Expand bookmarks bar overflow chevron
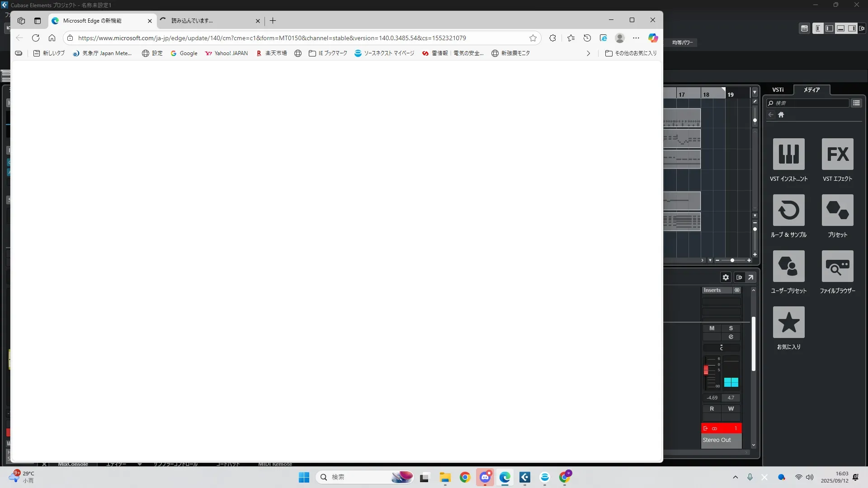 (588, 53)
